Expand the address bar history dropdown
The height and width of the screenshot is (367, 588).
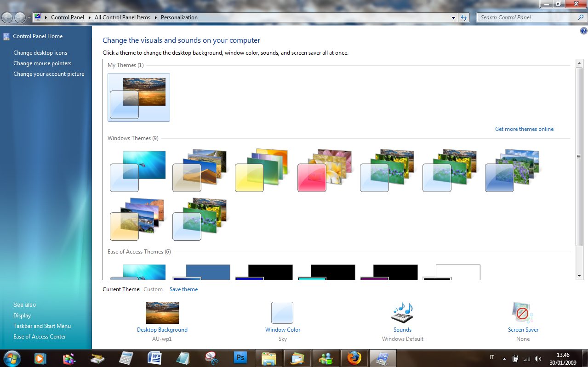(x=454, y=17)
